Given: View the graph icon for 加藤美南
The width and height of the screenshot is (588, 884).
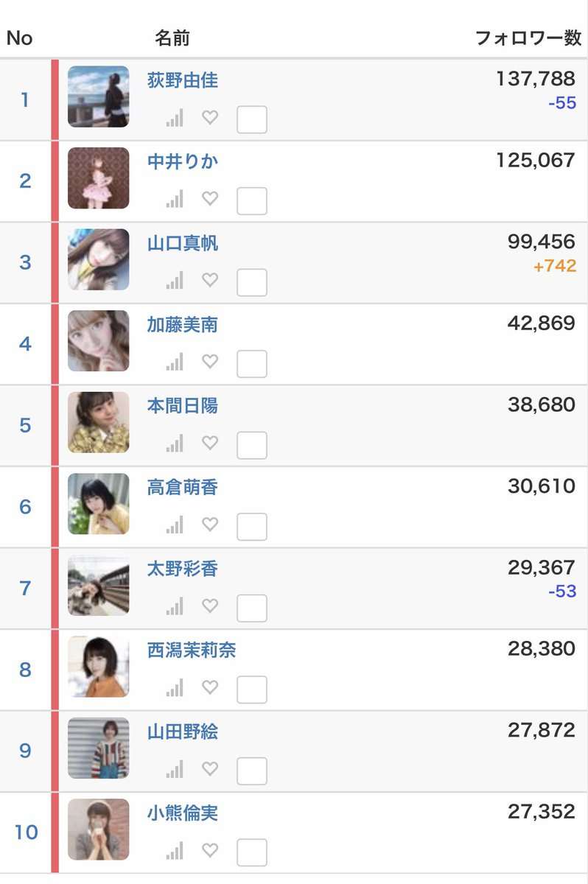Looking at the screenshot, I should coord(175,362).
